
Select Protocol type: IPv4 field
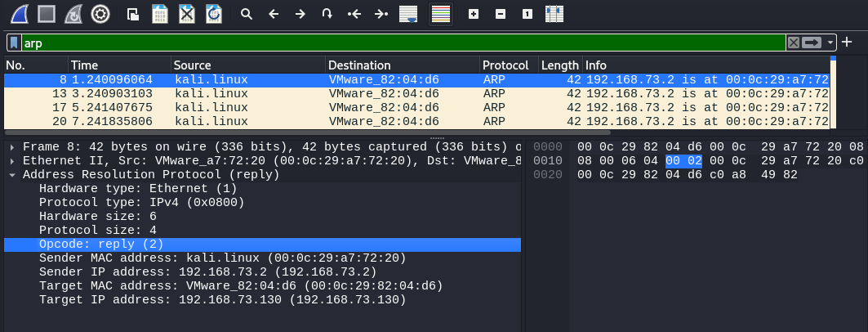(x=262, y=203)
